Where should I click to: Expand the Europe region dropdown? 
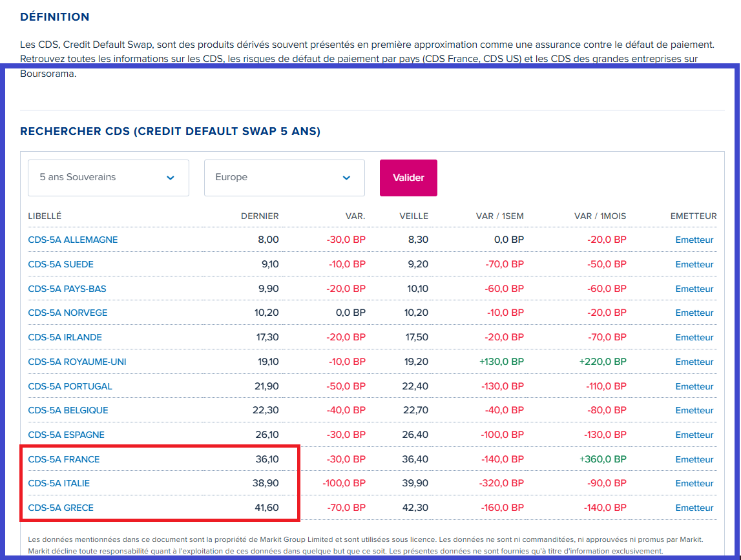(284, 178)
